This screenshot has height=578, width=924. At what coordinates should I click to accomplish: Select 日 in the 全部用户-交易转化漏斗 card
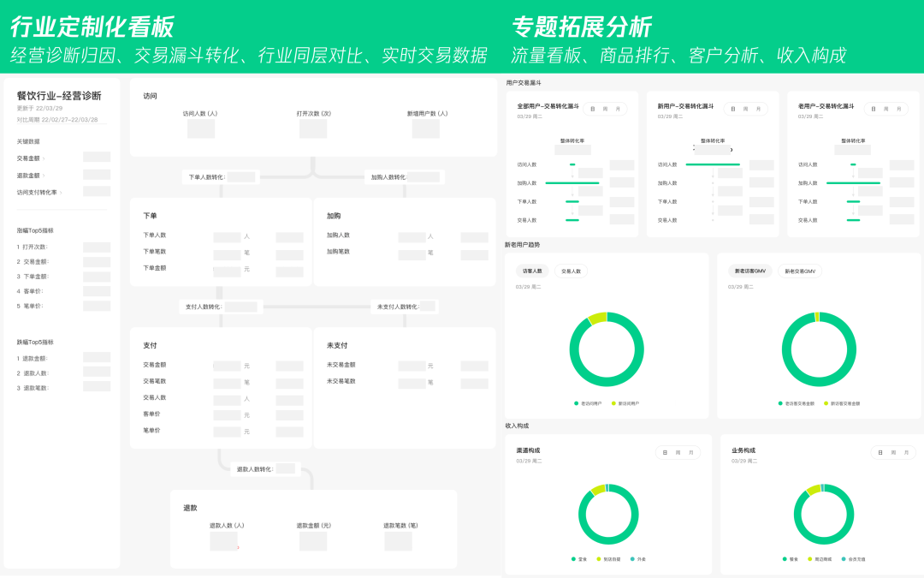pos(592,109)
